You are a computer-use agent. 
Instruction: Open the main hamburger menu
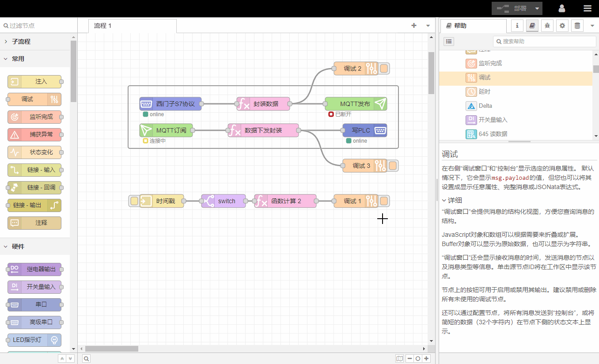pos(587,8)
